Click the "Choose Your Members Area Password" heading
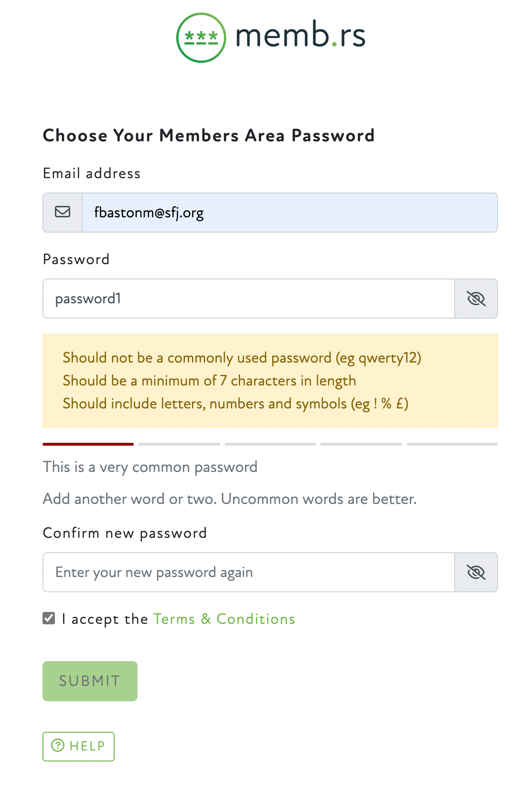 (209, 136)
